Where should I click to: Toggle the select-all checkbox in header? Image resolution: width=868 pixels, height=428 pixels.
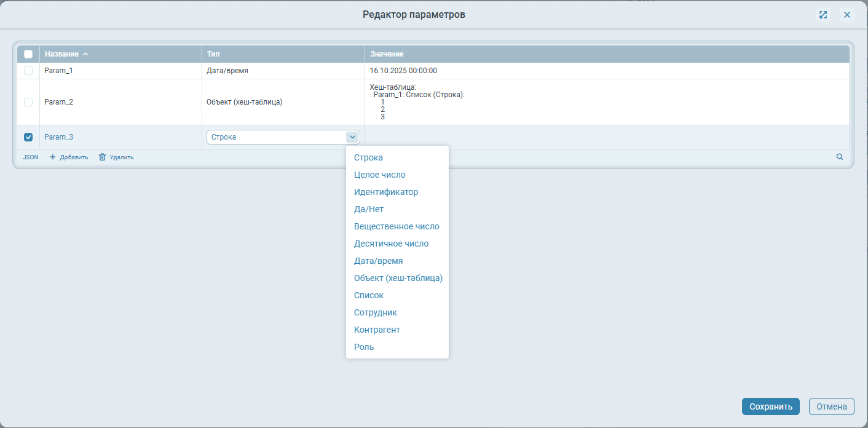[28, 54]
